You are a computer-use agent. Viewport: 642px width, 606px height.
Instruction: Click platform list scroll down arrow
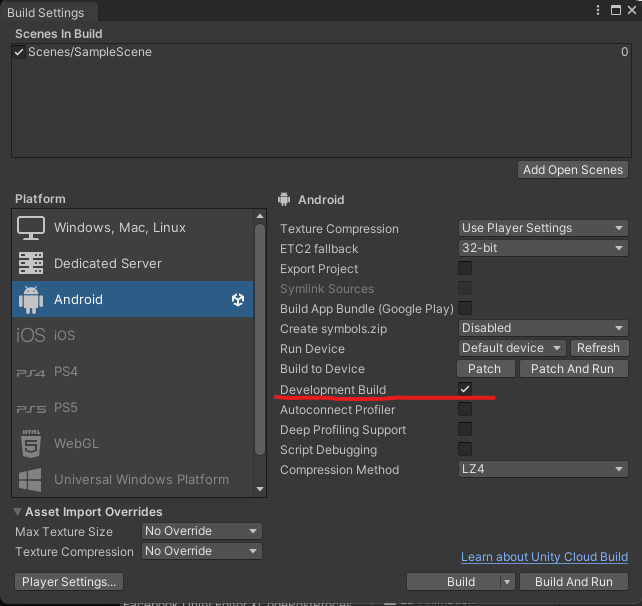click(x=260, y=489)
